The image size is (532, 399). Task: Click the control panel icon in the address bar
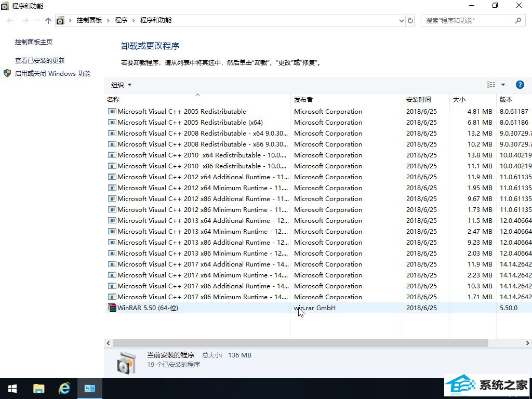[60, 21]
